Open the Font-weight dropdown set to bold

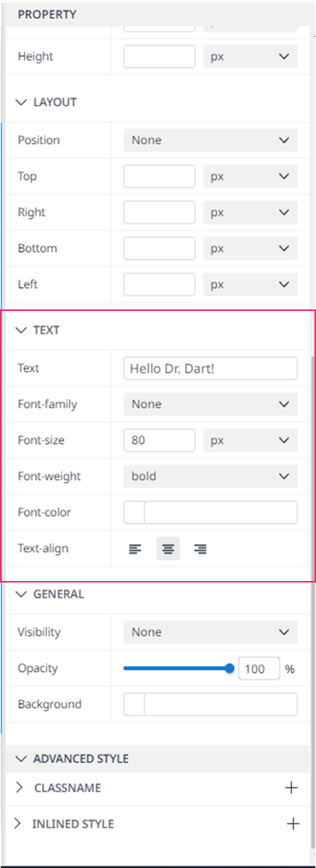210,477
